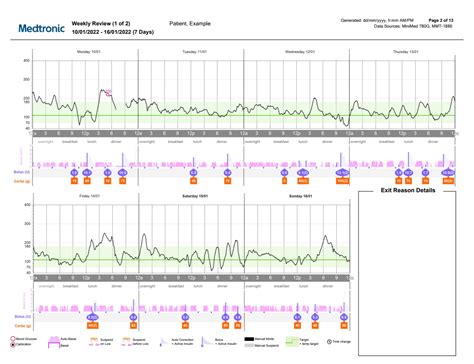This screenshot has height=364, width=474.
Task: Click the Saturday 15/01 chart header
Action: pyautogui.click(x=195, y=196)
